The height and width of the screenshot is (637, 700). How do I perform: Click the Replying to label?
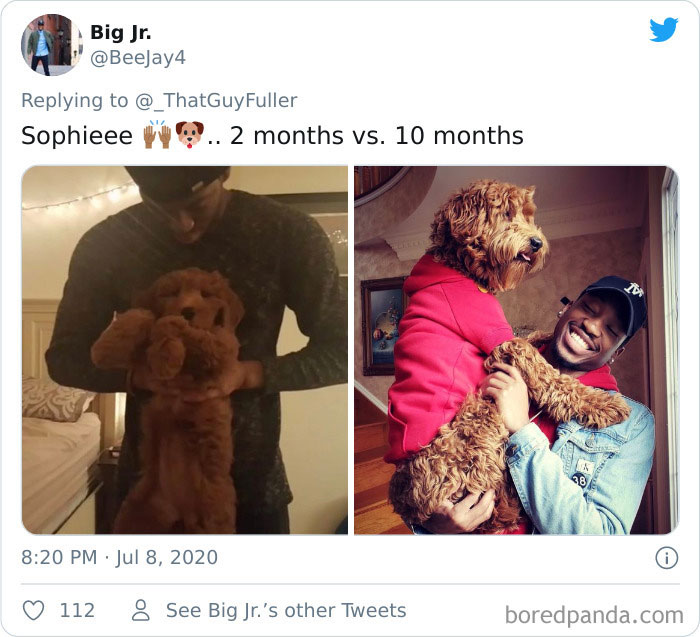[75, 100]
